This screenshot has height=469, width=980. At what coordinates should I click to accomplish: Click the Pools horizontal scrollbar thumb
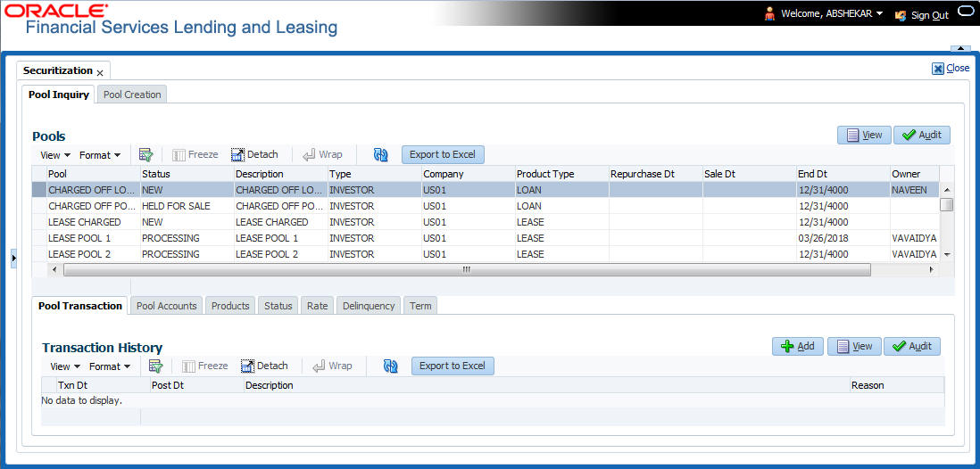467,270
